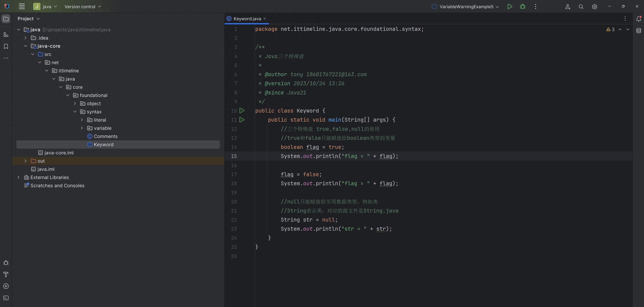Open the Debug tool window

6,263
